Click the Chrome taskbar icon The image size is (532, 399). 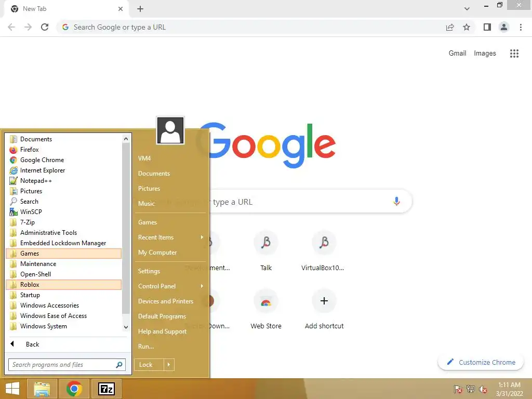pos(74,389)
